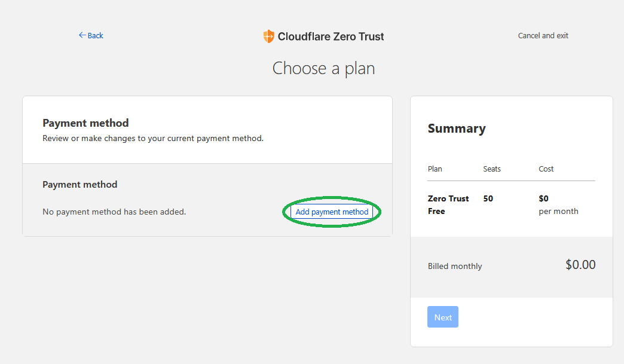
Task: Click the No payment method has been added text
Action: pyautogui.click(x=114, y=212)
